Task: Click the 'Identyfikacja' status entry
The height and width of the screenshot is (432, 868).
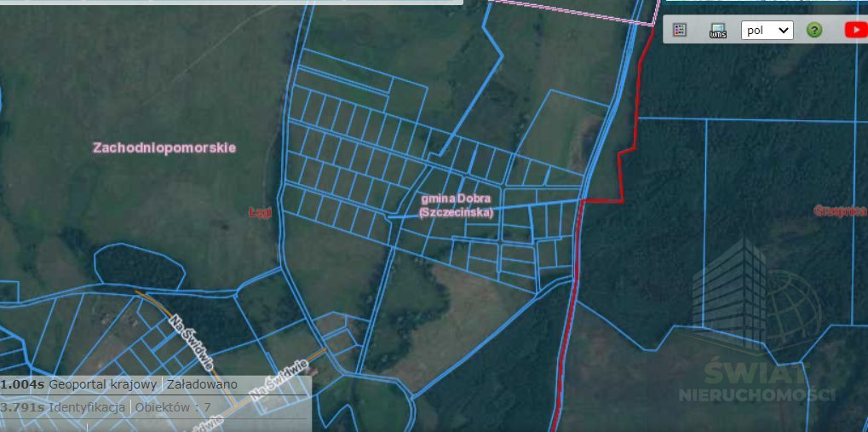Action: [x=87, y=407]
